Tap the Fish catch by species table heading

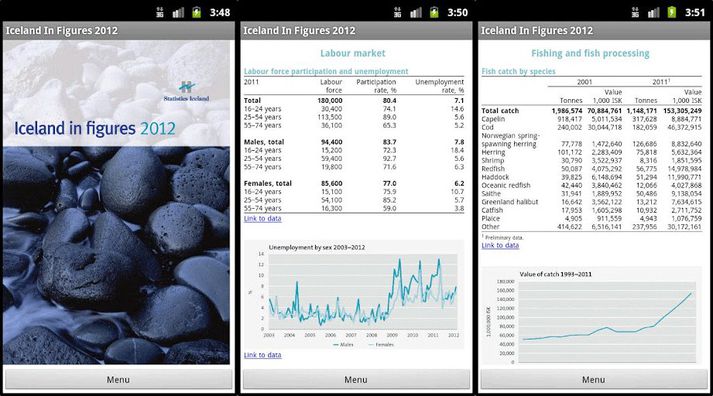pos(518,71)
